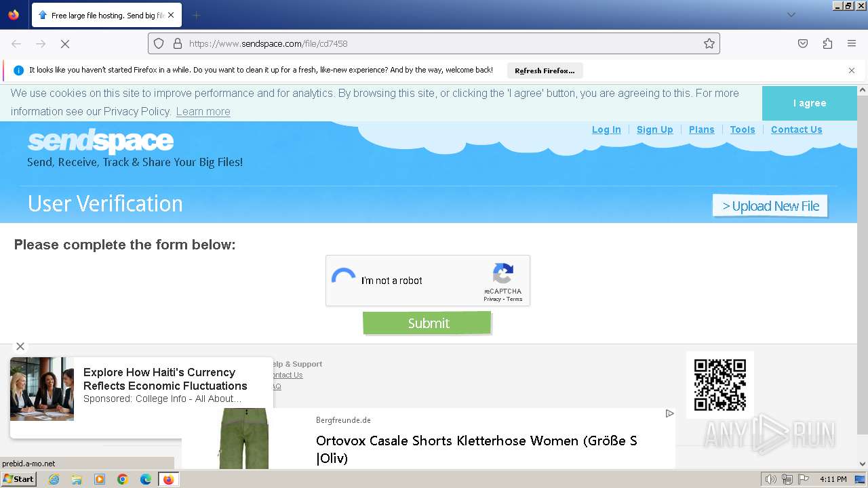Open the Haiti currency ad thumbnail
Viewport: 868px width, 488px height.
[x=42, y=389]
